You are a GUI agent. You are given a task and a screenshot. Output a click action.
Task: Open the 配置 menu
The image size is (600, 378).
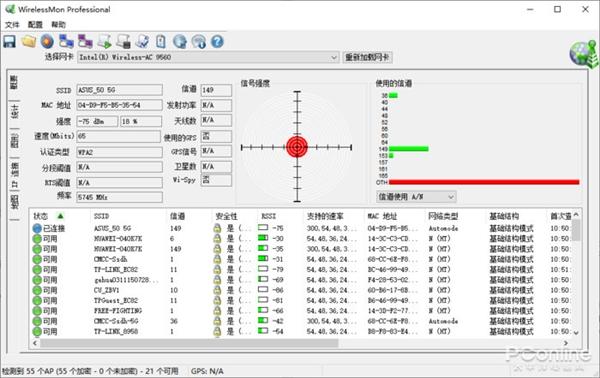tap(35, 25)
